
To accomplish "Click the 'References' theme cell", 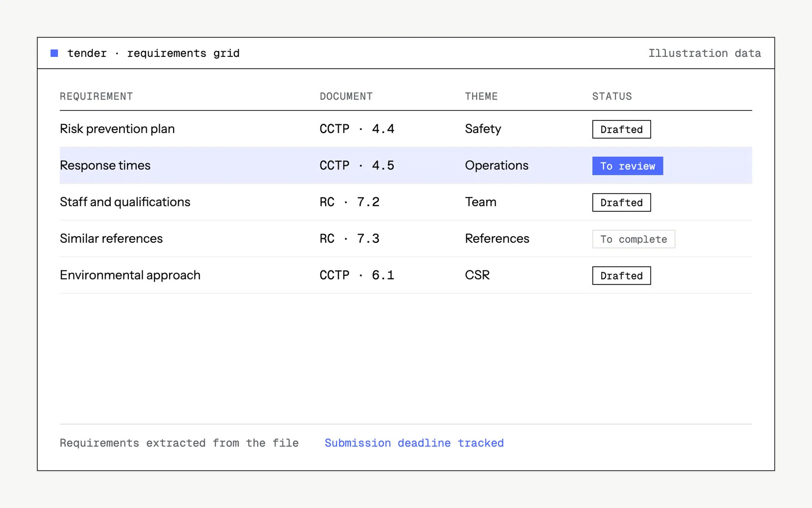I will click(497, 239).
